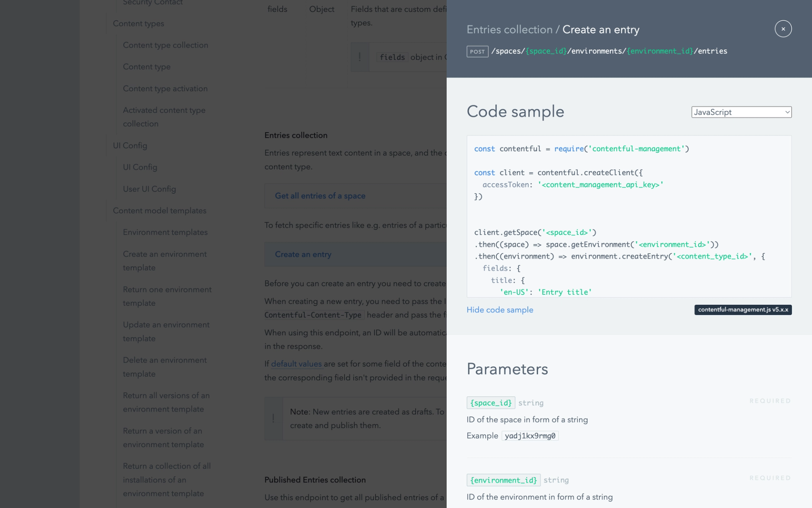Select Delete an environment template item
The image size is (812, 508).
pos(165,367)
